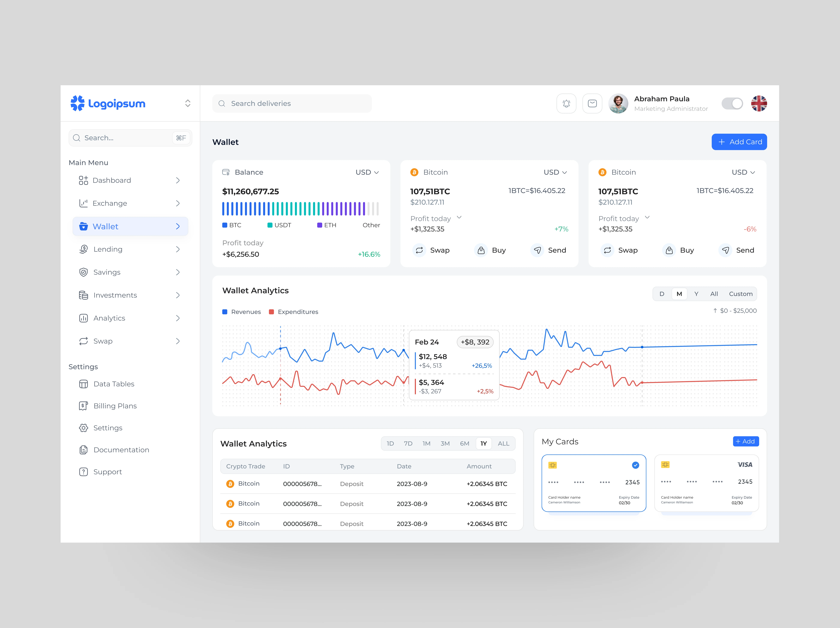The height and width of the screenshot is (628, 840).
Task: Expand the Lending menu chevron
Action: pyautogui.click(x=178, y=249)
